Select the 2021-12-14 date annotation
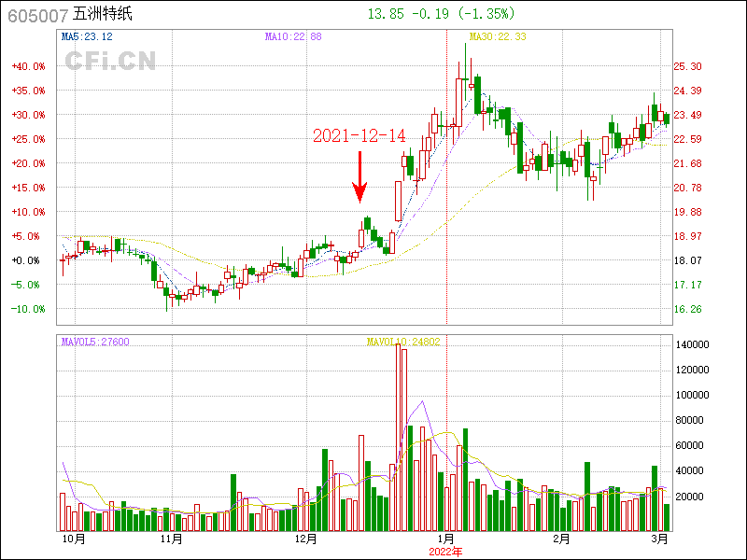This screenshot has width=747, height=560. pos(359,136)
